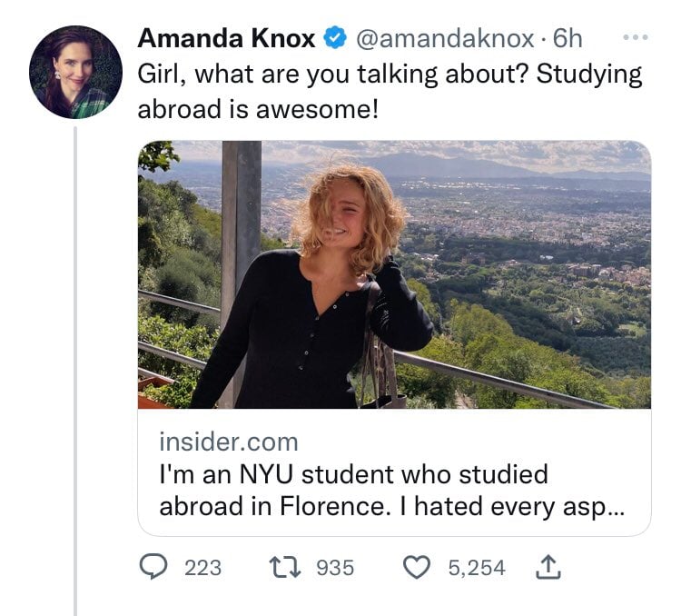Image resolution: width=681 pixels, height=616 pixels.
Task: Retweet using the retweet arrows icon
Action: point(286,568)
